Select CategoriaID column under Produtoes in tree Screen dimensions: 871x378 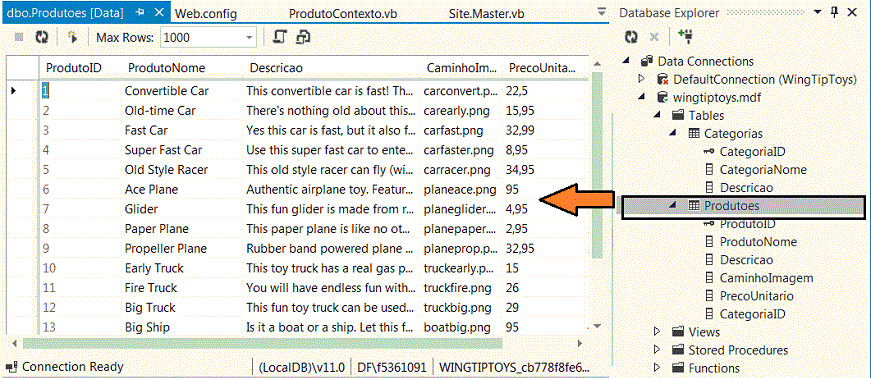pyautogui.click(x=753, y=314)
